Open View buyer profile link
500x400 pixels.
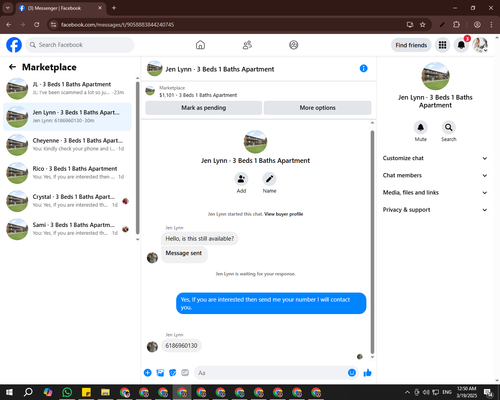tap(283, 214)
